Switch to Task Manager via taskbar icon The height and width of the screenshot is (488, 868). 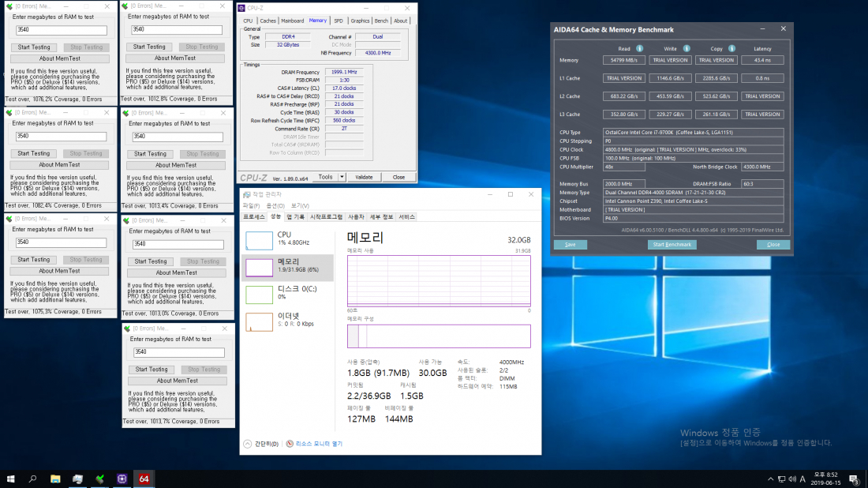(x=77, y=479)
